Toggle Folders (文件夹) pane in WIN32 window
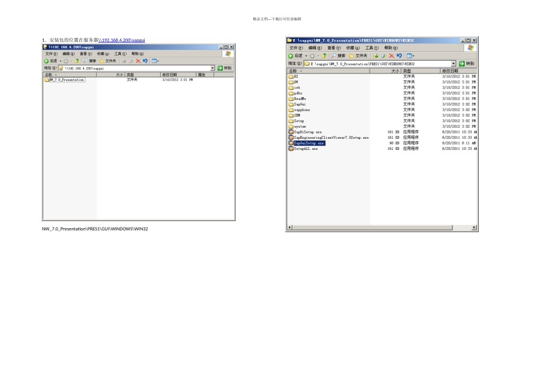Viewport: 554px width, 392px height. (358, 55)
